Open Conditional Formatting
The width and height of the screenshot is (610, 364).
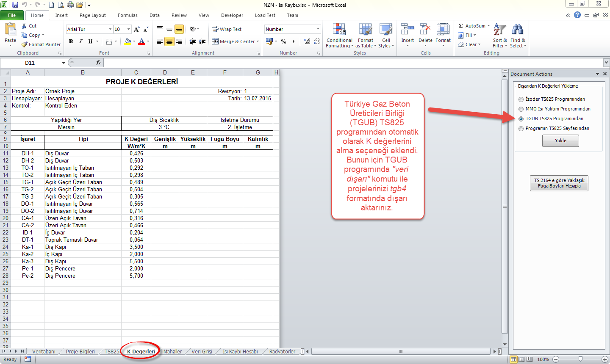coord(339,36)
